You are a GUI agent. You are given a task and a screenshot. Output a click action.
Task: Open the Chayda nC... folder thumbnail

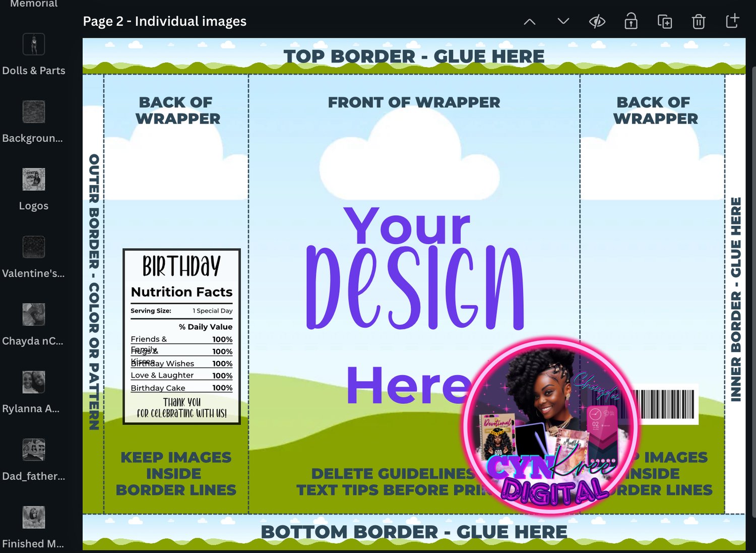tap(34, 315)
